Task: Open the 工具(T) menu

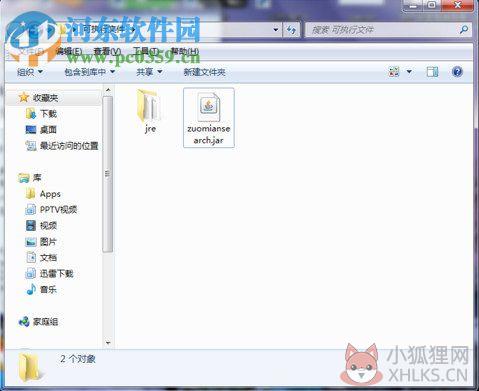Action: coord(146,51)
